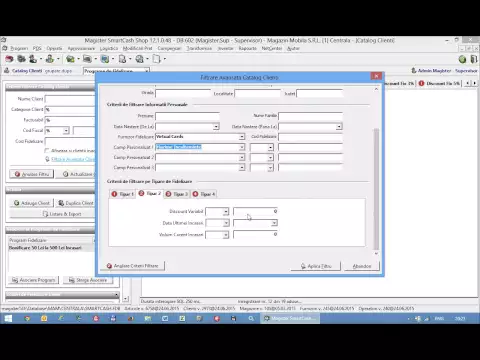Click the red cash register toolbar icon
Image resolution: width=480 pixels, height=360 pixels.
pos(9,59)
